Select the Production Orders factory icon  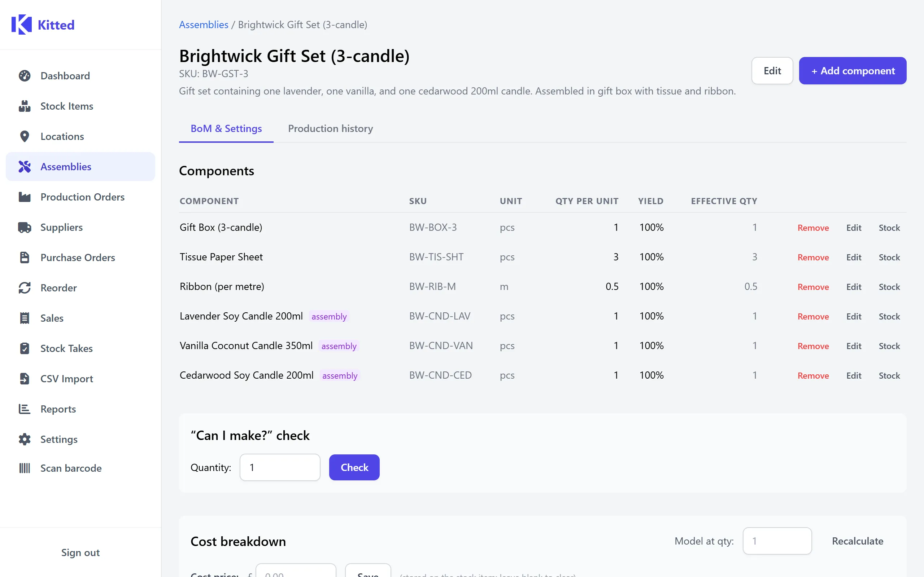pos(25,197)
